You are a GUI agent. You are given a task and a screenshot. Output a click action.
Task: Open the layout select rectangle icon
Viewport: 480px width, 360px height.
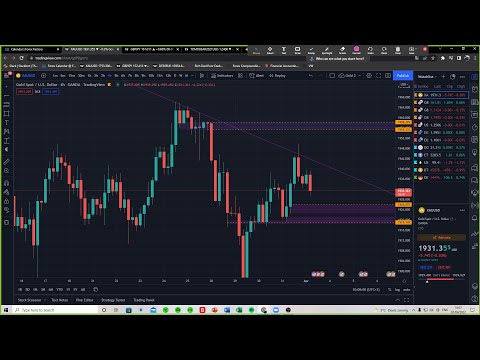[x=332, y=76]
